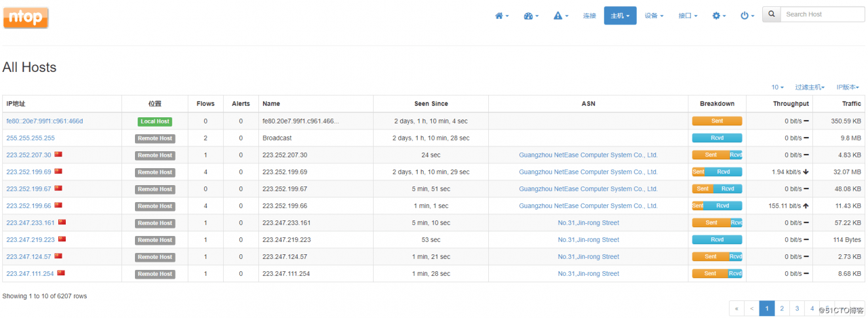Screen dimensions: 868x318
Task: Open the 主机 hosts menu
Action: (x=620, y=16)
